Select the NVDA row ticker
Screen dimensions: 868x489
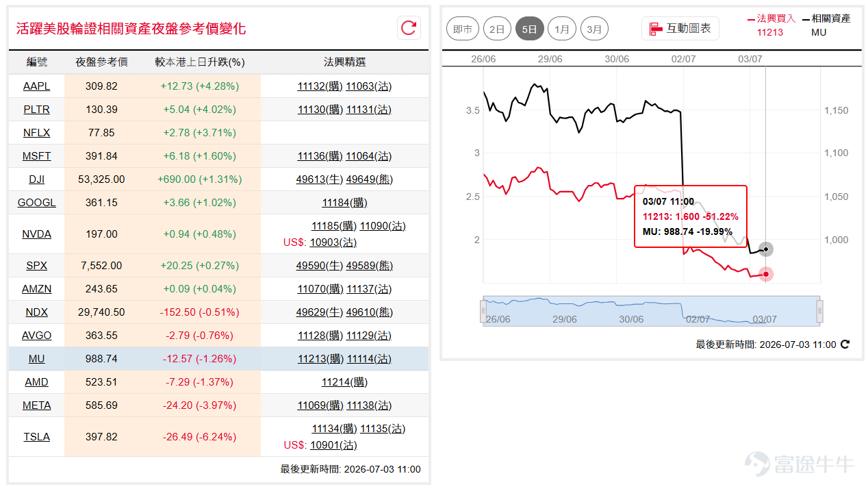[x=36, y=234]
